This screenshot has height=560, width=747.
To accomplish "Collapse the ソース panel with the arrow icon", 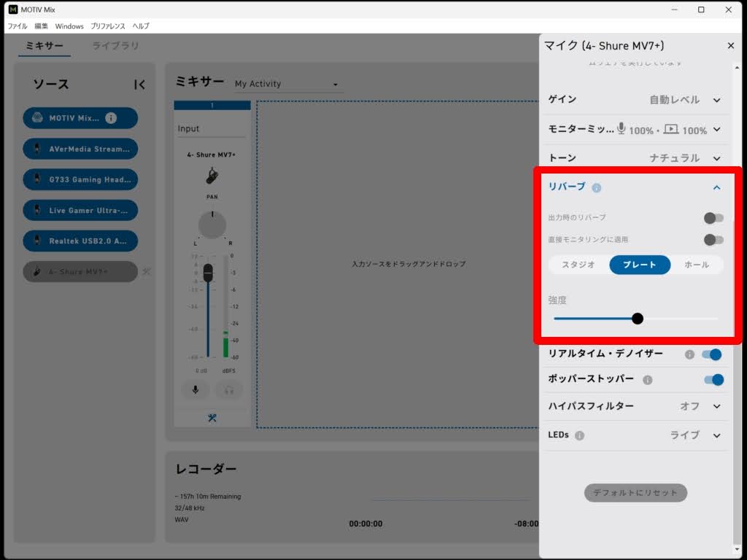I will coord(140,85).
